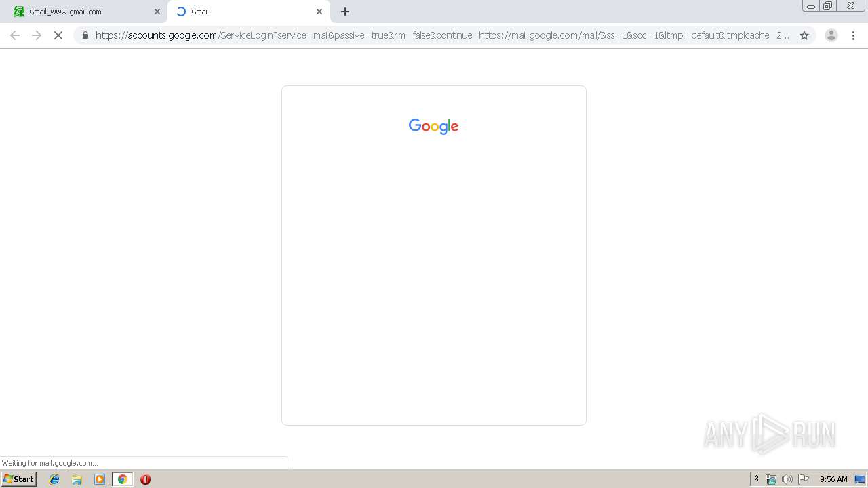Viewport: 868px width, 488px height.
Task: Launch Internet Explorer from taskbar
Action: click(x=54, y=479)
